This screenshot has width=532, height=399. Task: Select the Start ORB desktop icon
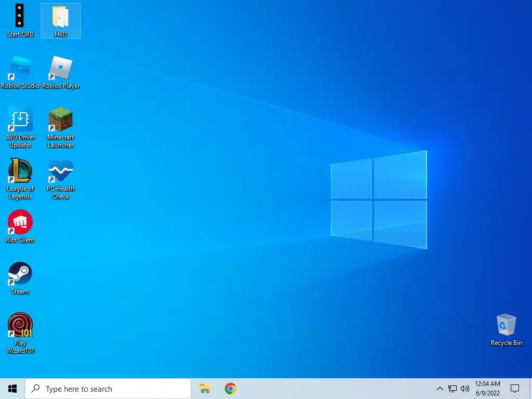[20, 20]
